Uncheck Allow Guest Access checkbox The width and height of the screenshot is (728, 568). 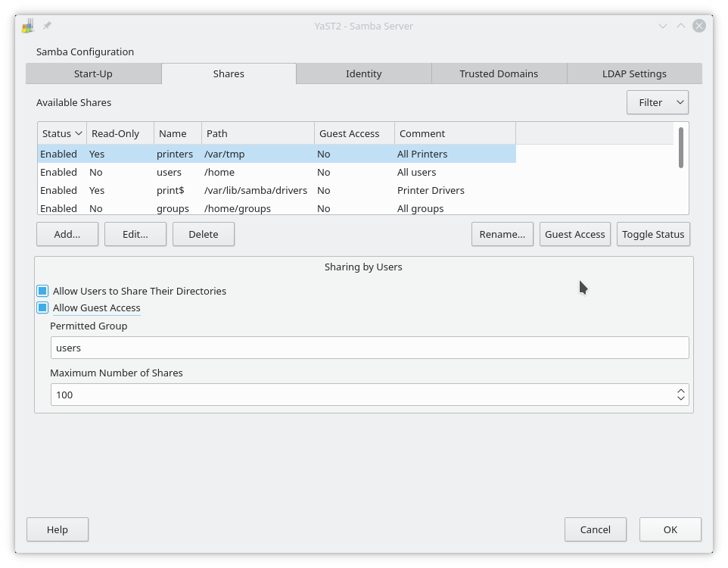coord(43,307)
